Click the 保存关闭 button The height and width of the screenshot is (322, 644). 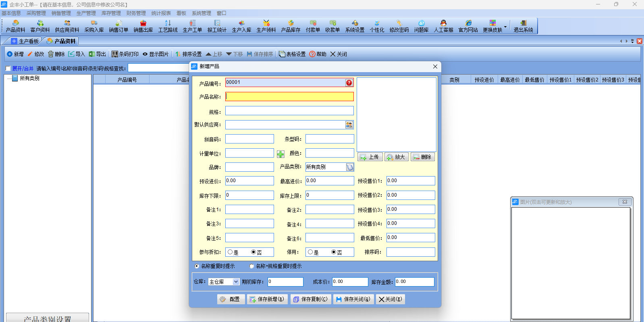(353, 299)
